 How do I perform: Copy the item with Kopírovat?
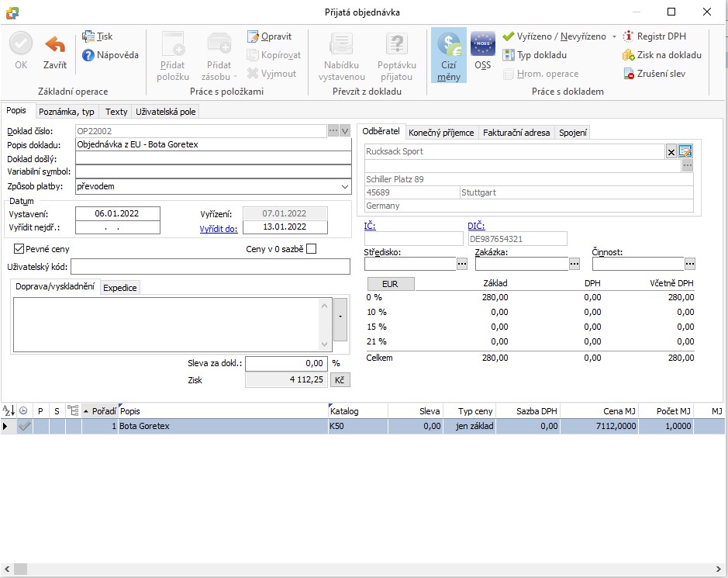click(274, 55)
